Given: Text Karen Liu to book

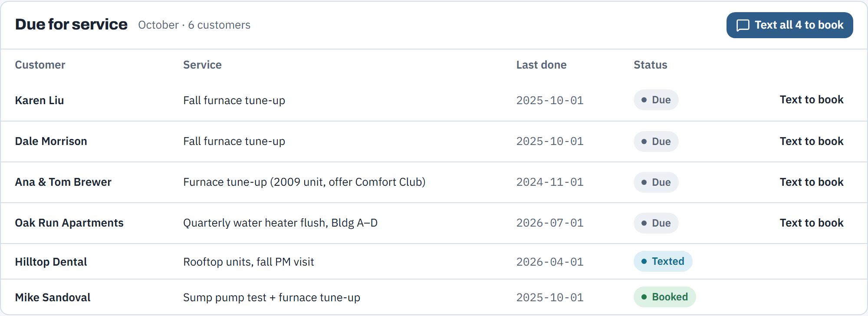Looking at the screenshot, I should click(811, 100).
